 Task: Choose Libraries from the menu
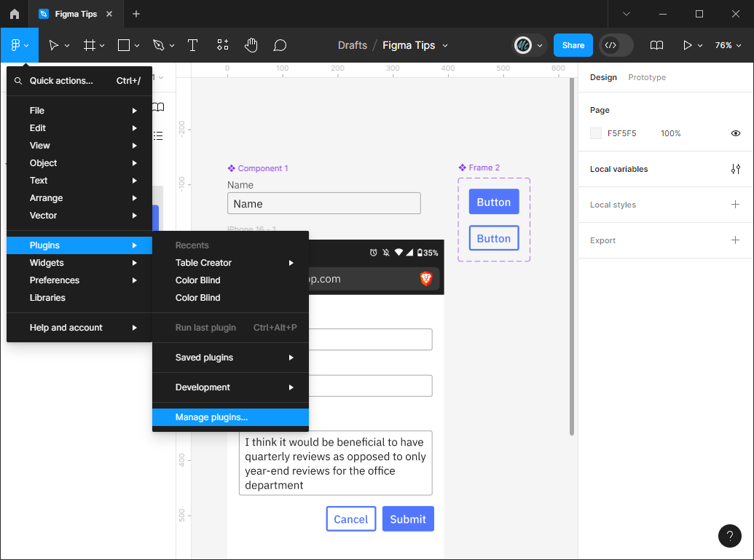click(79, 298)
